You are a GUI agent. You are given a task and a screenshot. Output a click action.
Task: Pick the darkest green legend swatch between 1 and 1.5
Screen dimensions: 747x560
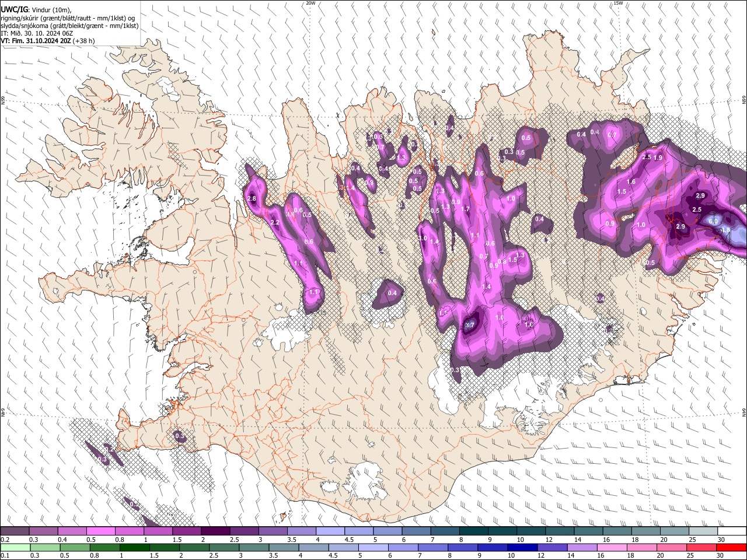tap(135, 547)
